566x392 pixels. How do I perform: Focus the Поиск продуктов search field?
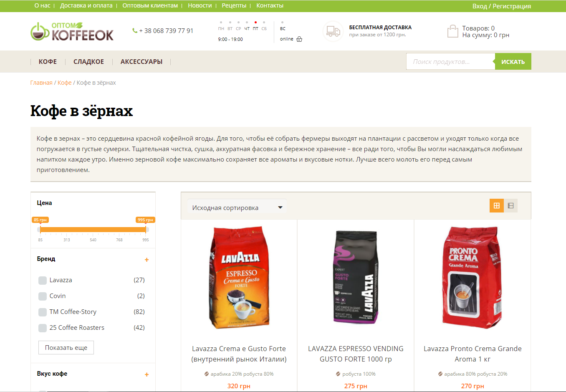tap(450, 61)
